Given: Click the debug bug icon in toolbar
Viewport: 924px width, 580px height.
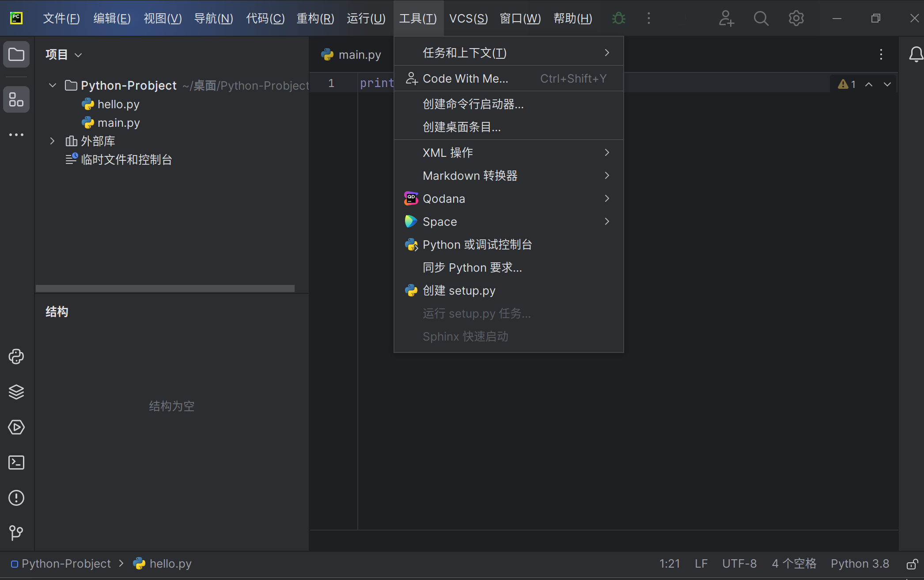Looking at the screenshot, I should pyautogui.click(x=618, y=19).
